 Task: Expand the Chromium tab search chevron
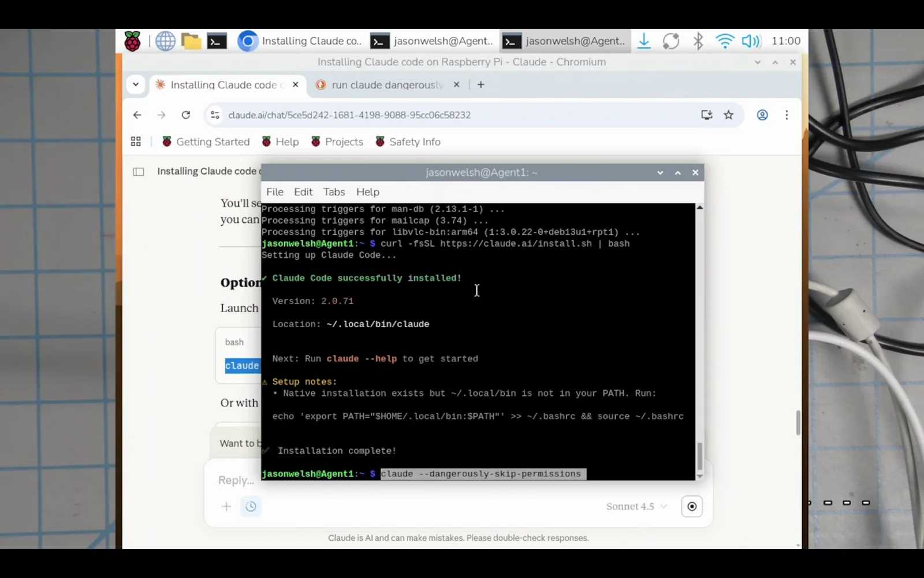pos(136,84)
